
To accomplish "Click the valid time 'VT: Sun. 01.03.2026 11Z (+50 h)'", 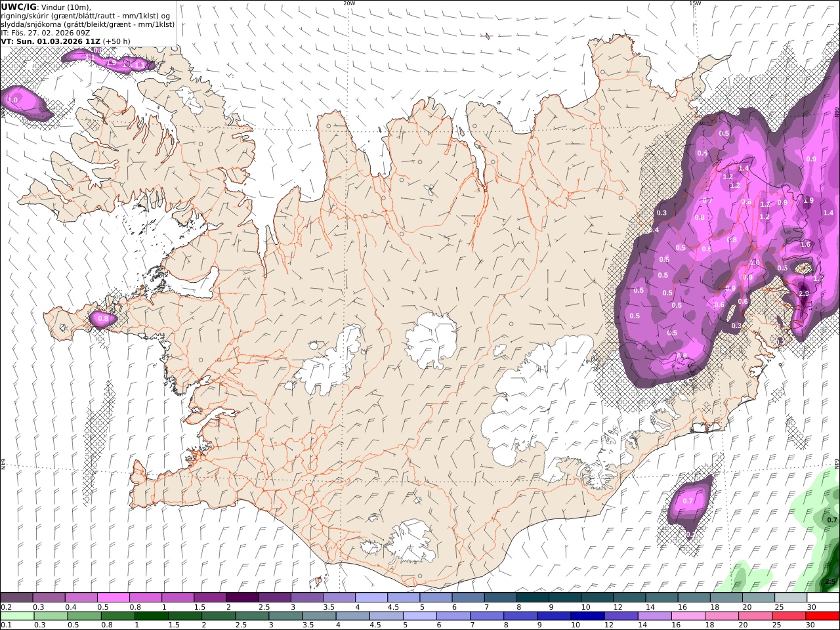I will click(x=66, y=41).
